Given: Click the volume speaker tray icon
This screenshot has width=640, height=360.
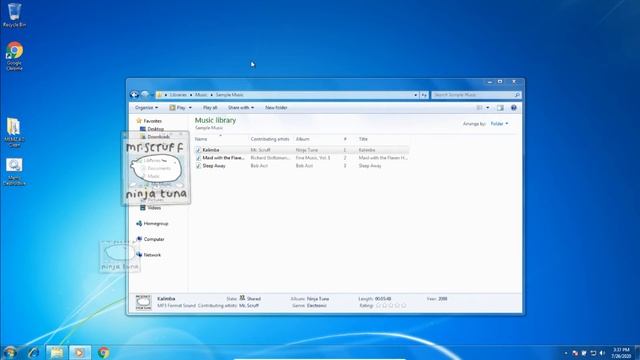Looking at the screenshot, I should tap(602, 353).
